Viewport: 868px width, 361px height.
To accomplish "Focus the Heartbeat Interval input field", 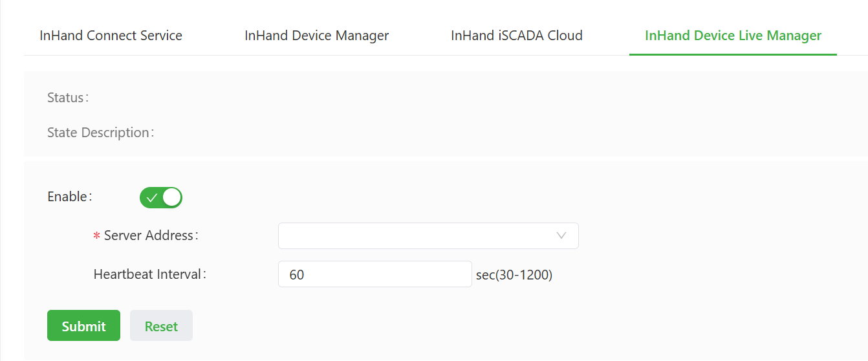I will 374,274.
